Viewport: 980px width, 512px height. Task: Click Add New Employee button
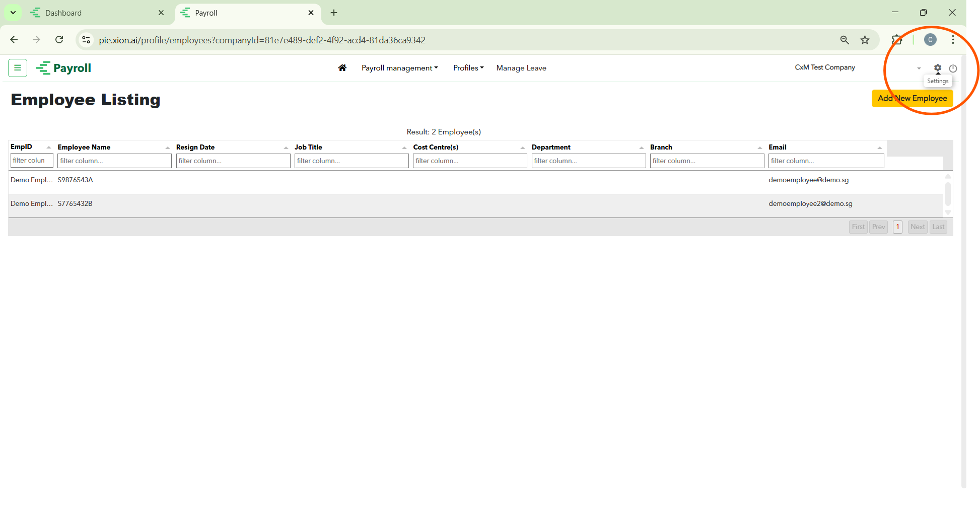tap(912, 98)
